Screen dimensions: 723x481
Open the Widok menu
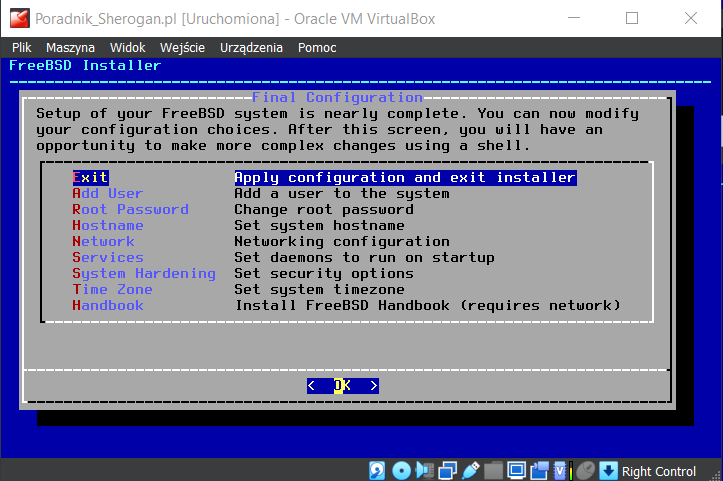click(128, 47)
